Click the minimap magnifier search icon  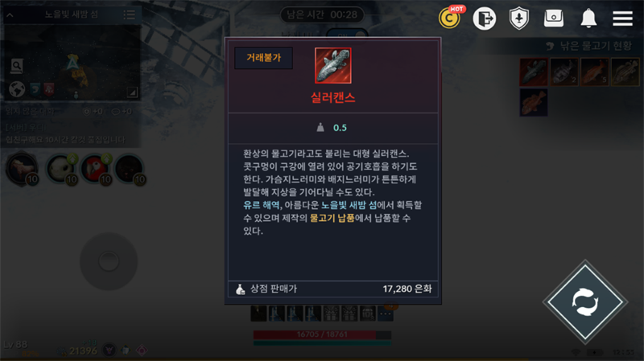17,66
